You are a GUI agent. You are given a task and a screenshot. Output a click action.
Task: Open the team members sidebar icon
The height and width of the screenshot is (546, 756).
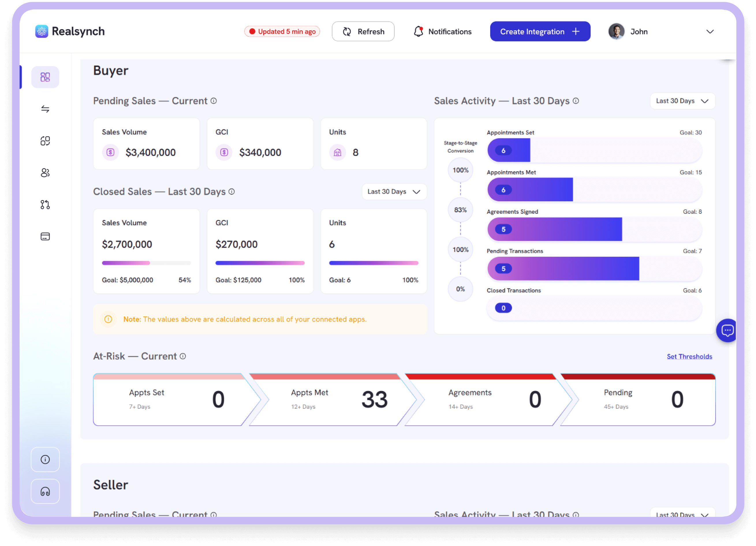(45, 173)
